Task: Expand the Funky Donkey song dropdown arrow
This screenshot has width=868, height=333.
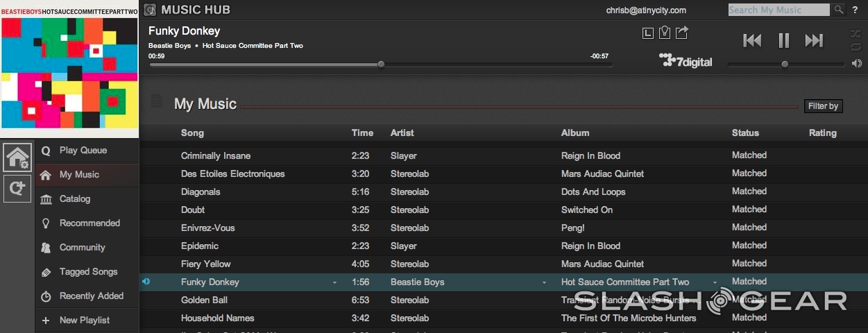Action: 335,283
